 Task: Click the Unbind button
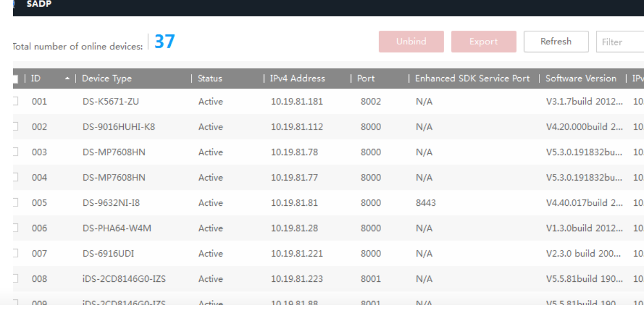click(411, 42)
